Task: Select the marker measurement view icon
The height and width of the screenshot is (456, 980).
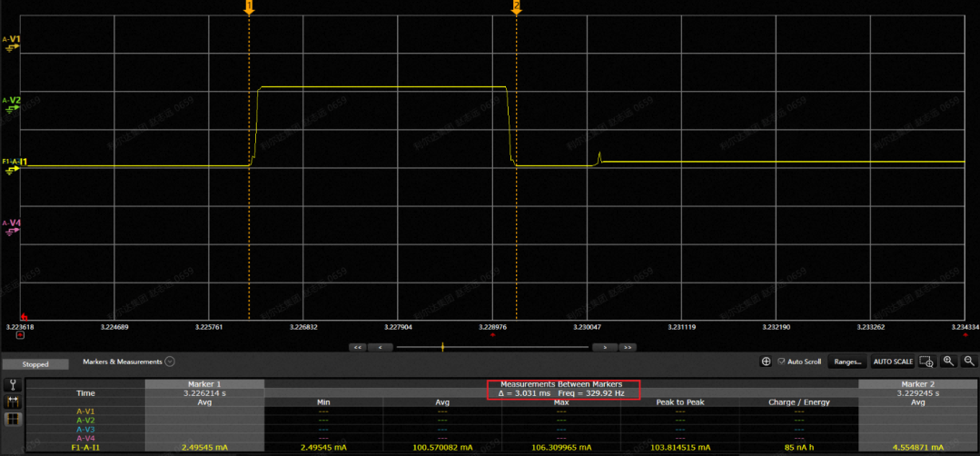Action: click(14, 401)
